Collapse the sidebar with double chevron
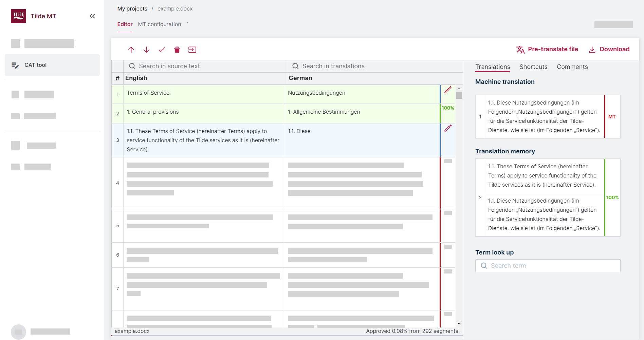Viewport: 644px width, 340px height. (92, 16)
